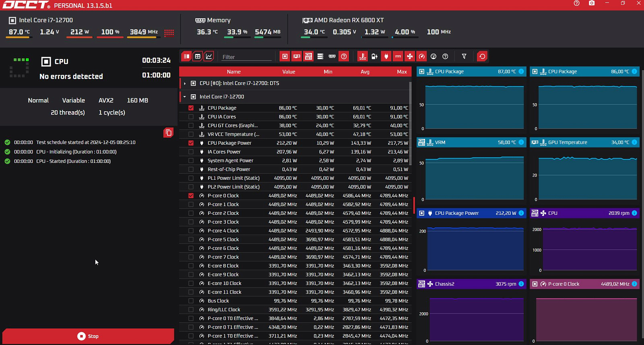
Task: Copy the test log with the clipboard icon
Action: click(x=169, y=133)
